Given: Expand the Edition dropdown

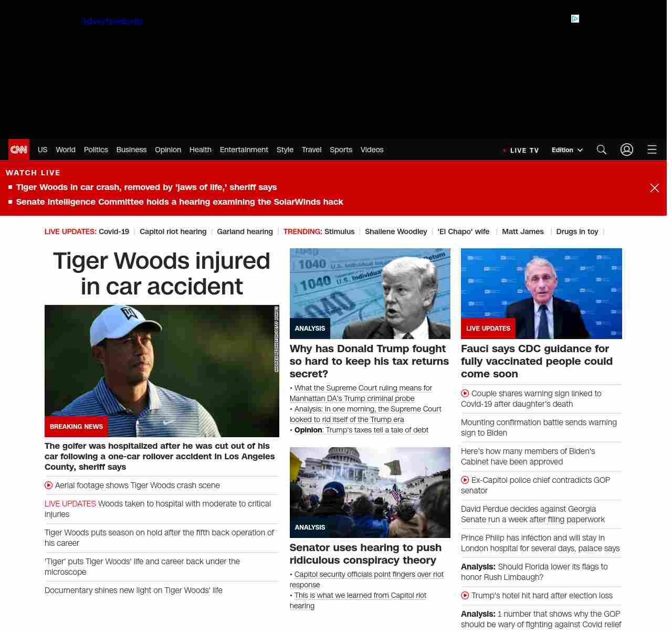Looking at the screenshot, I should (567, 150).
